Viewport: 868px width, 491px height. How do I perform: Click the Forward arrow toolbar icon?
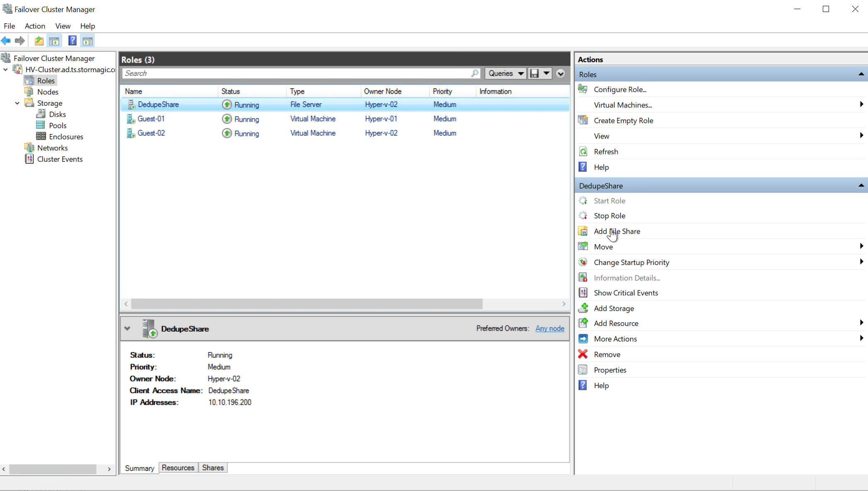coord(19,41)
